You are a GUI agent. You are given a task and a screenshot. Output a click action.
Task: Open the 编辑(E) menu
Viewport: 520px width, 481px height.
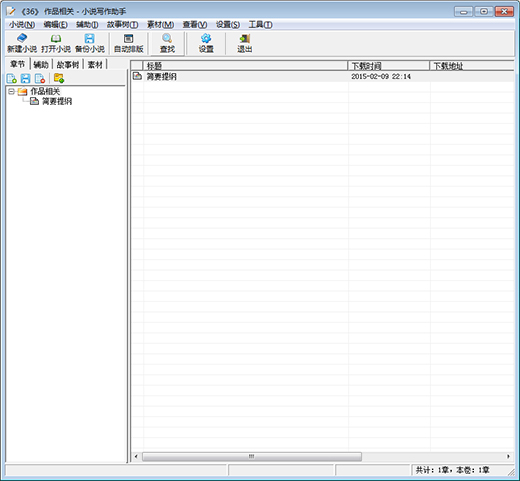(55, 25)
